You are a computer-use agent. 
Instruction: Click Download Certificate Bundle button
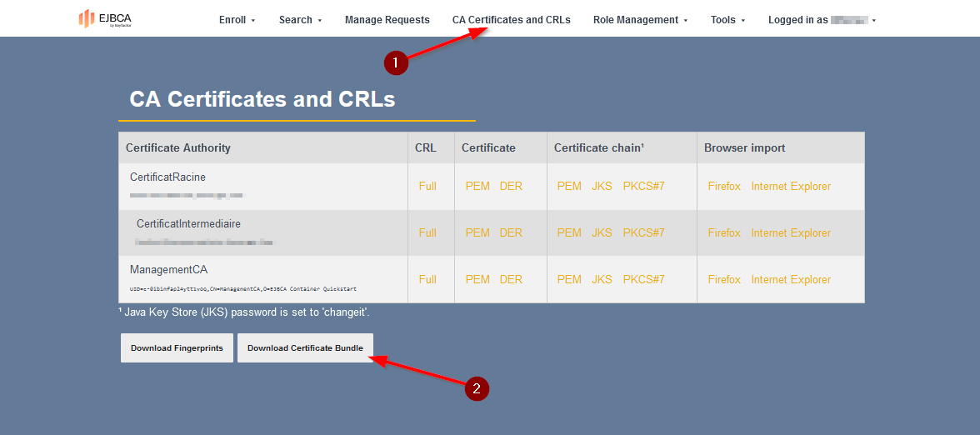coord(305,348)
